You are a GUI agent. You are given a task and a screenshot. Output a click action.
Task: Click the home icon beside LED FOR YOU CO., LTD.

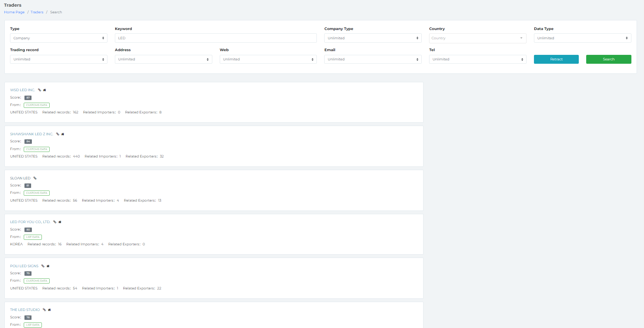click(x=60, y=222)
